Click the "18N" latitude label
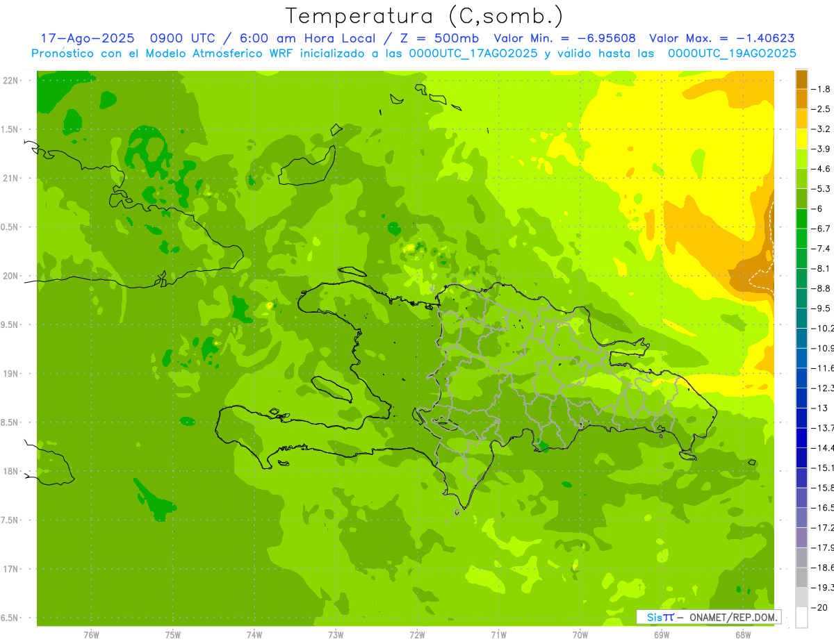Image resolution: width=834 pixels, height=644 pixels. [x=11, y=472]
